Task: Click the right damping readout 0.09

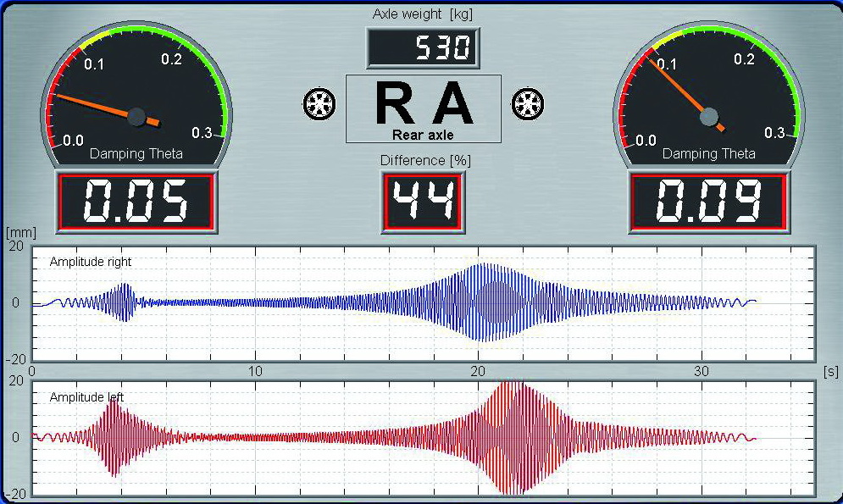Action: [x=708, y=202]
